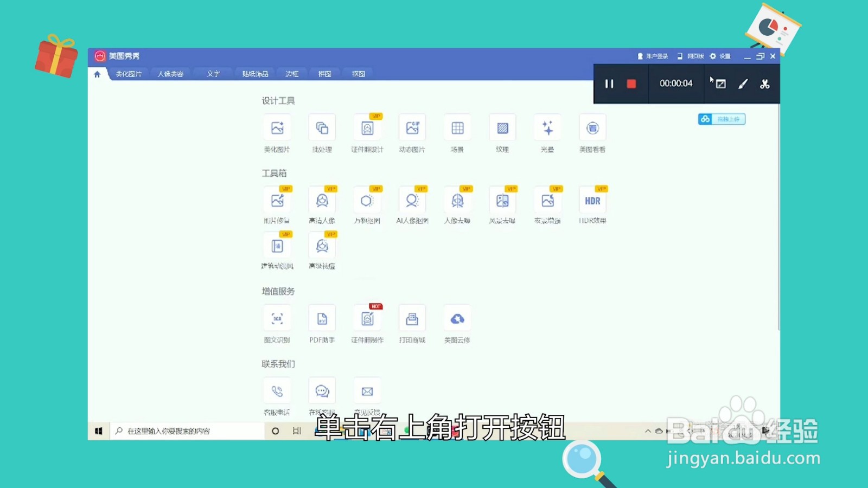Screen dimensions: 868x488
Task: Open the 高级祛痘 acne removal tool
Action: point(322,246)
